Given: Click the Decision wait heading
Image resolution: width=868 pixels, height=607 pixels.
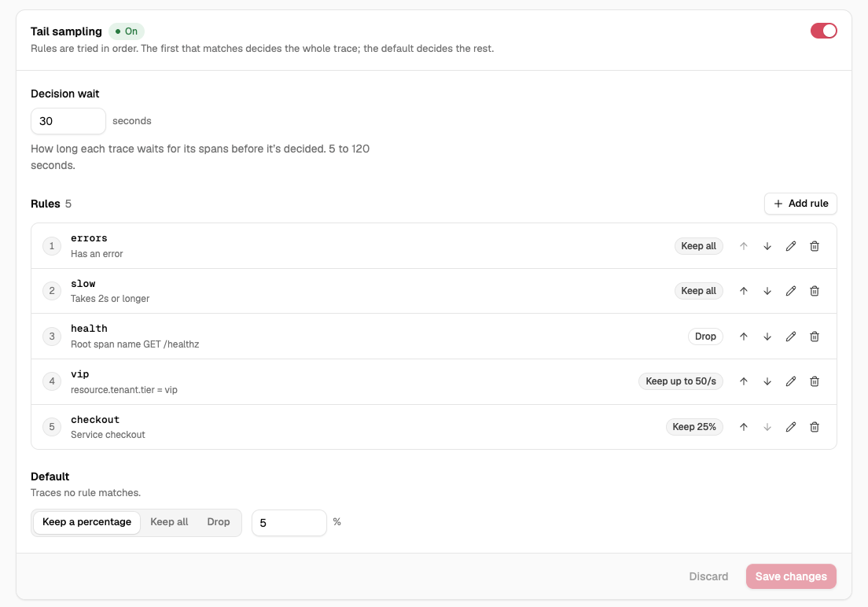Looking at the screenshot, I should (64, 94).
